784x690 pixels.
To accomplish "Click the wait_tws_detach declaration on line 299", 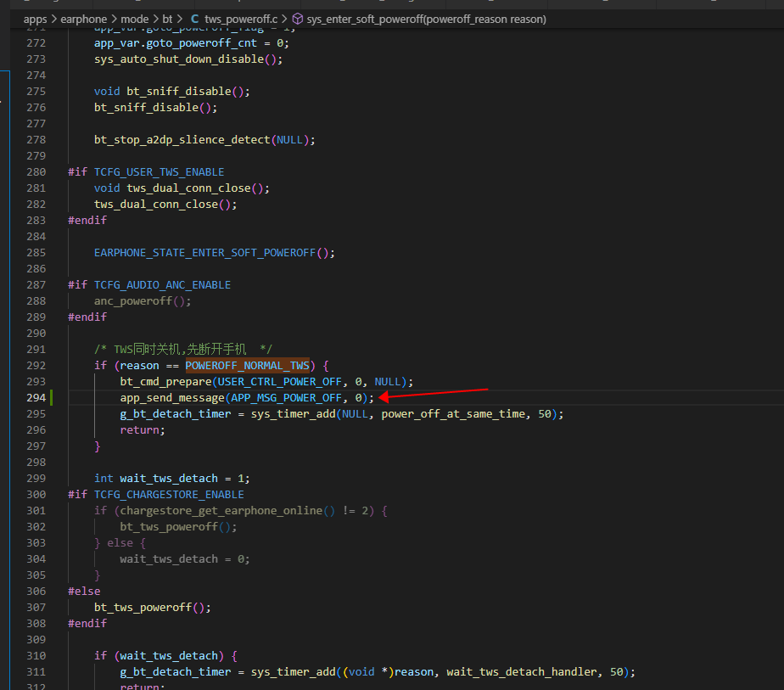I will [169, 479].
